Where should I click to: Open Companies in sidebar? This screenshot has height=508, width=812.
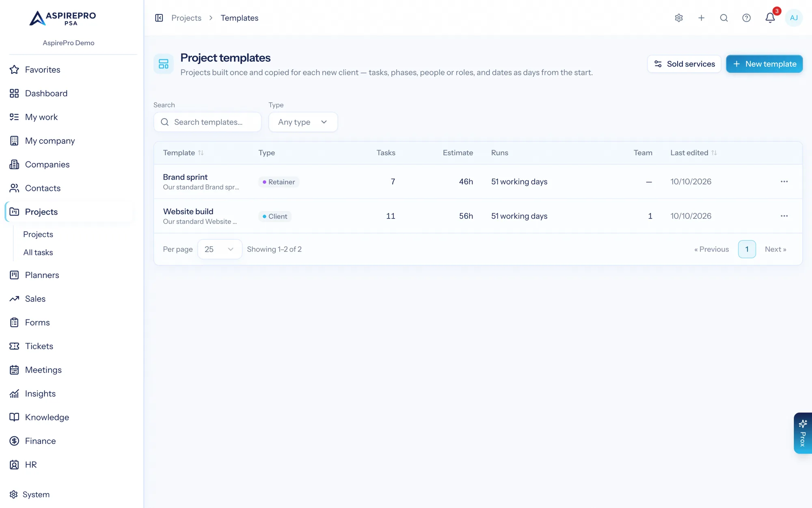pyautogui.click(x=69, y=165)
